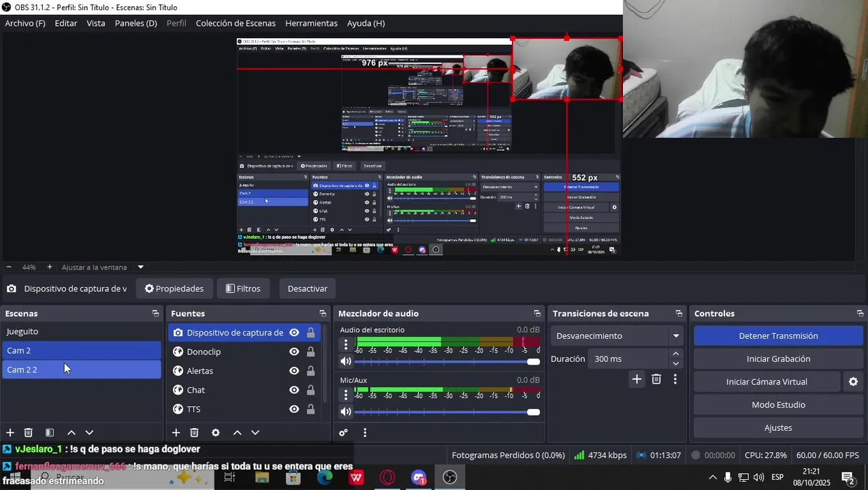The image size is (868, 490).
Task: Open advanced audio properties gears icon
Action: click(343, 433)
